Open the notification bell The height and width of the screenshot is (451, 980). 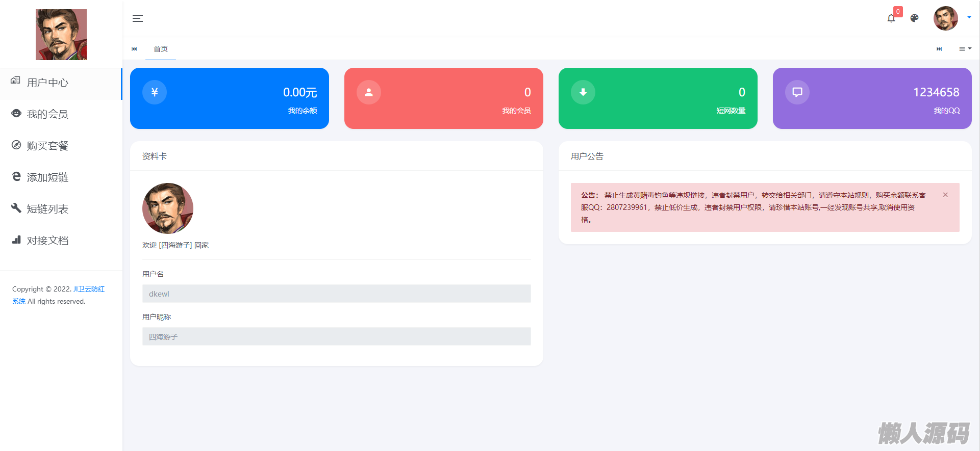891,18
